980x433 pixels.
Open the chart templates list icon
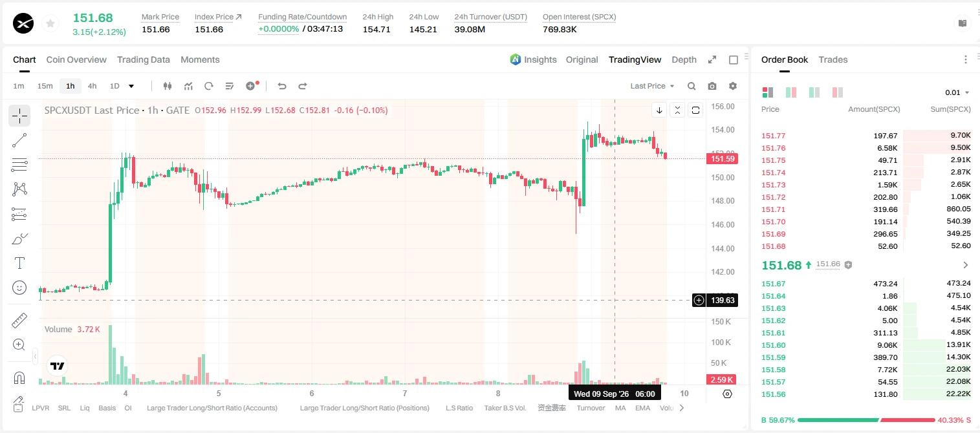pyautogui.click(x=230, y=86)
